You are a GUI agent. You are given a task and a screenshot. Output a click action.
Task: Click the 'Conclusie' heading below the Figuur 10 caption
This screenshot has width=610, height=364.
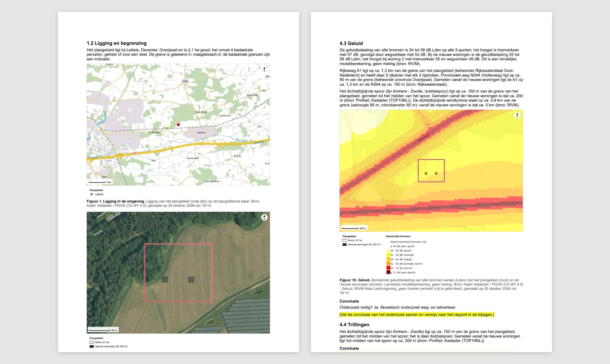[349, 301]
